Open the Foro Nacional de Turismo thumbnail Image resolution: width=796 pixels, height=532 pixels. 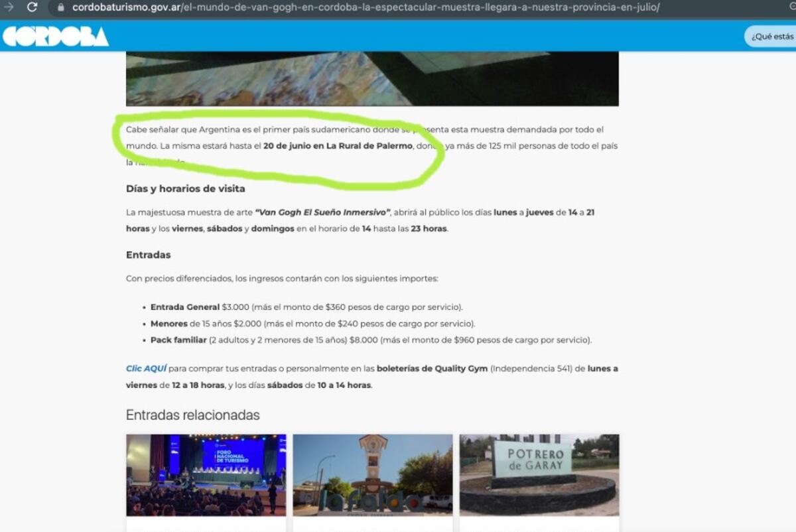(206, 475)
